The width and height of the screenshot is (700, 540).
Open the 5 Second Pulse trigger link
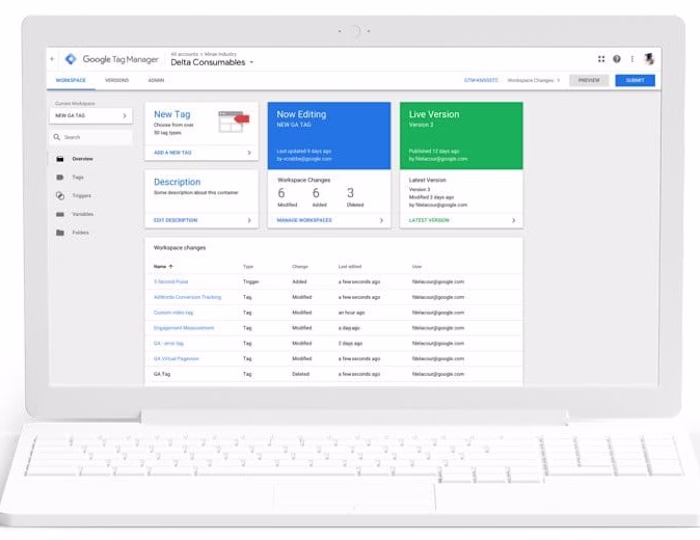click(x=171, y=282)
